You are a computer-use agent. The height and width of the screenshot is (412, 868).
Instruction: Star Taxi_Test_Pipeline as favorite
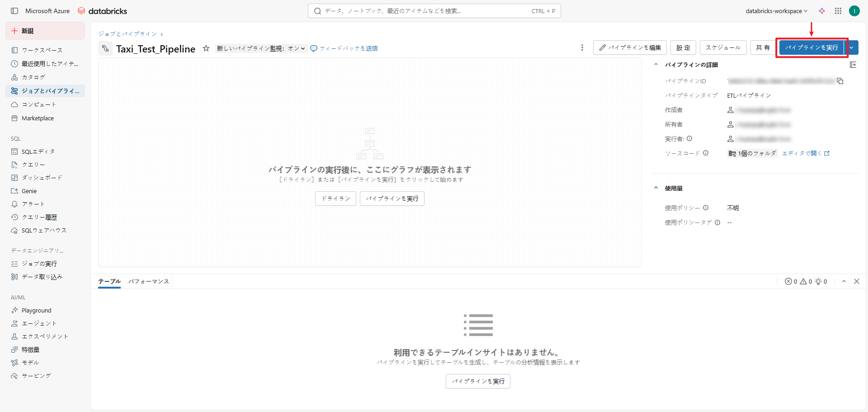pos(206,48)
